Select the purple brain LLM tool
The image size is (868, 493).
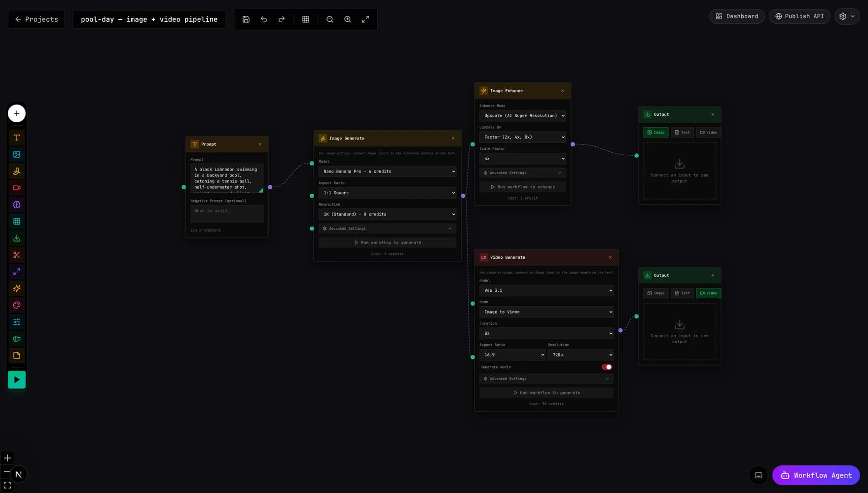(17, 205)
